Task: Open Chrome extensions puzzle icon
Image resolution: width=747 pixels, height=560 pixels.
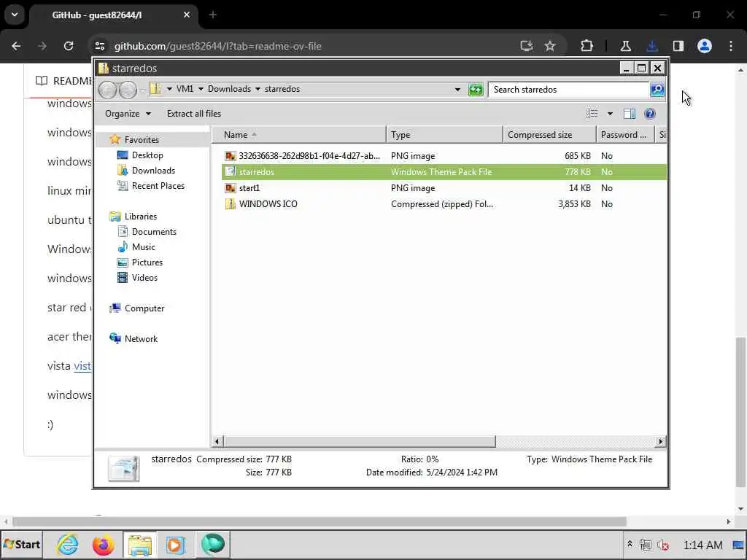Action: [587, 46]
